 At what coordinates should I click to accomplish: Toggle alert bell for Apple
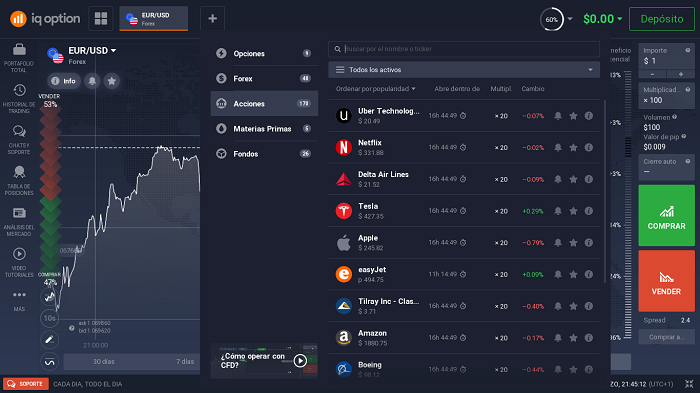pos(558,242)
